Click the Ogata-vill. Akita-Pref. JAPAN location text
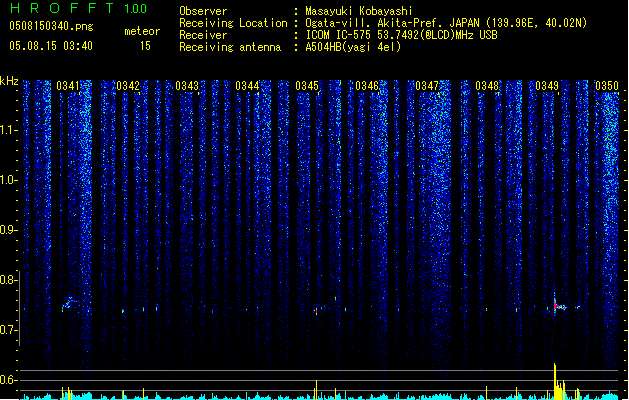 tap(393, 23)
